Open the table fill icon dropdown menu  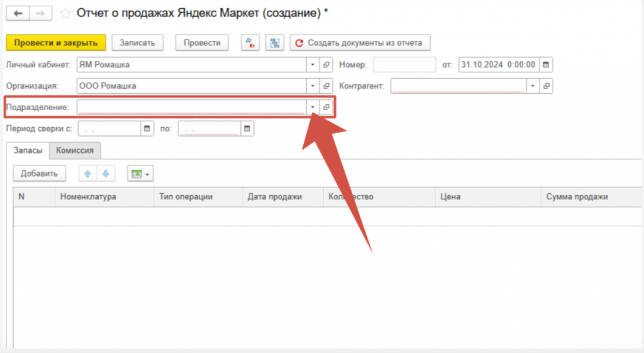140,174
